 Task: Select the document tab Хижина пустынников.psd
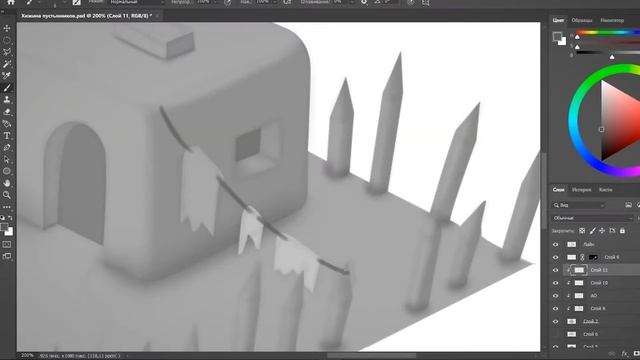tap(87, 16)
